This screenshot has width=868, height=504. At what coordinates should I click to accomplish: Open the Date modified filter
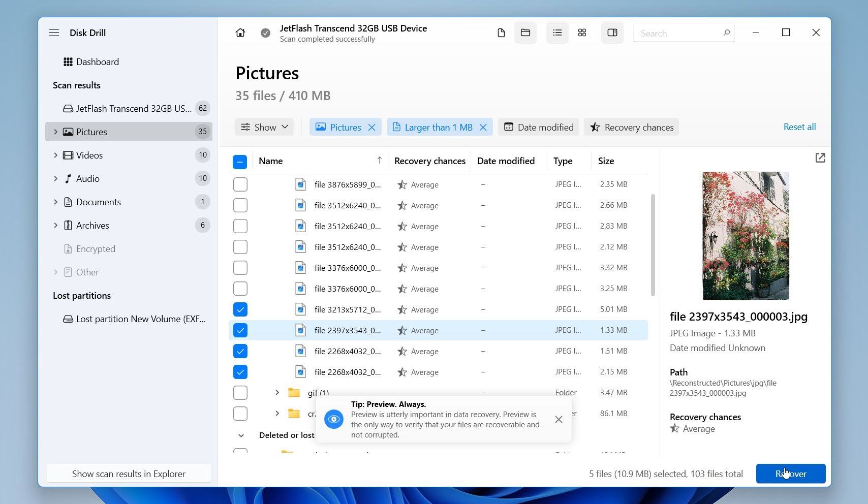(539, 127)
